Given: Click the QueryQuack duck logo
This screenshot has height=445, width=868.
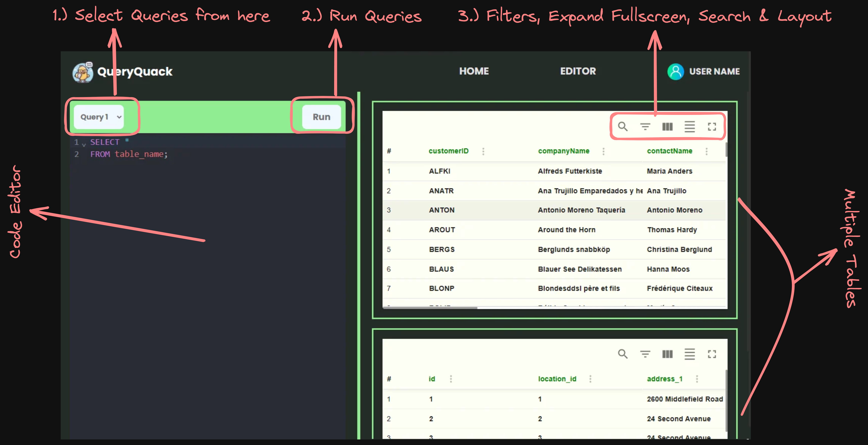Looking at the screenshot, I should [x=83, y=72].
